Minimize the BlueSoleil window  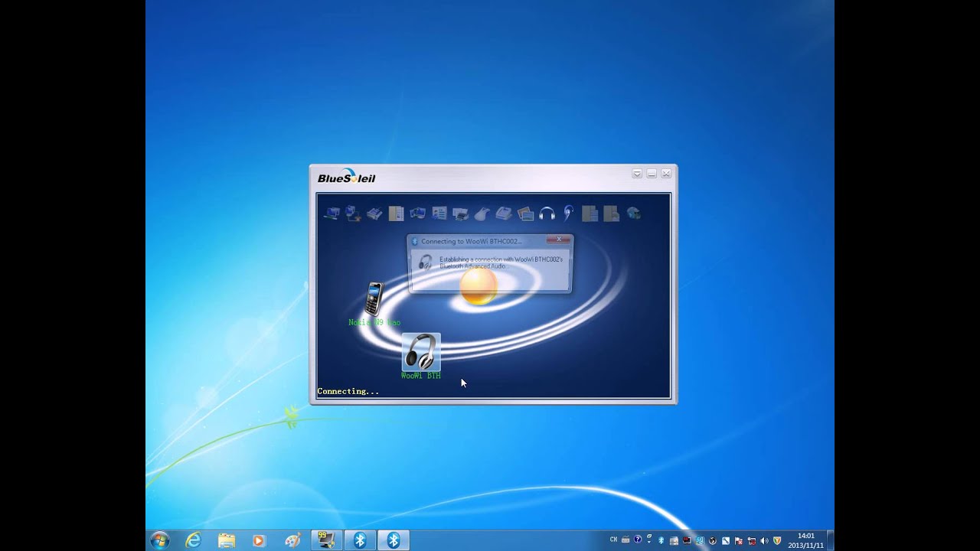click(652, 174)
